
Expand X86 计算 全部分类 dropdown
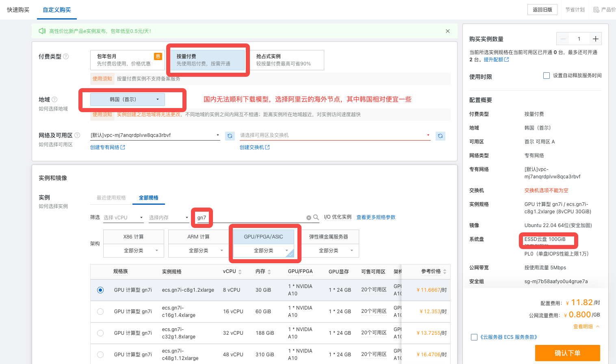tap(134, 251)
